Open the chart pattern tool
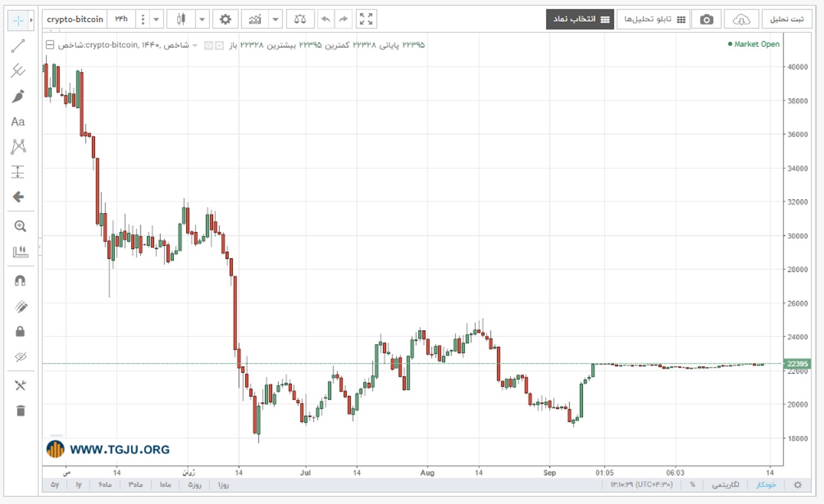 pyautogui.click(x=18, y=147)
